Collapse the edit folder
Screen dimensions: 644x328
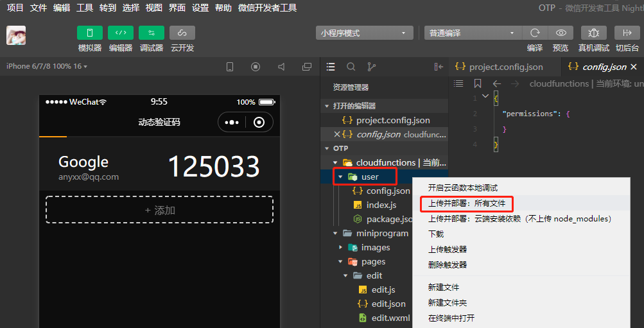(346, 275)
